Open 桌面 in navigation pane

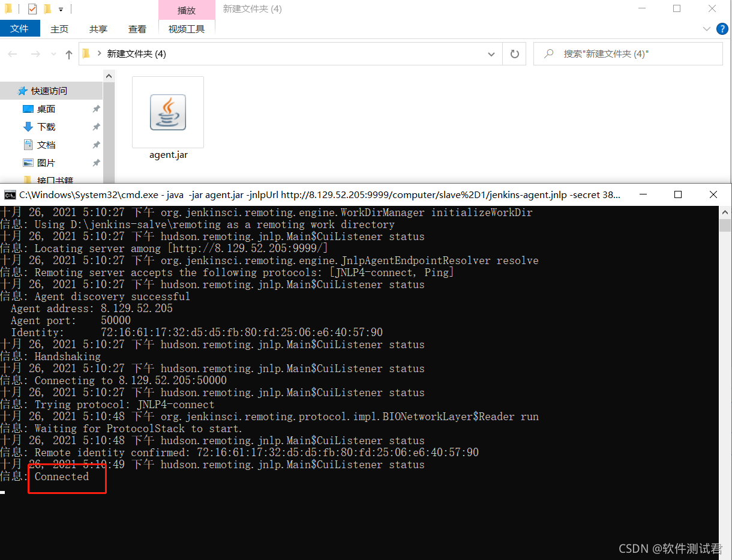[46, 109]
